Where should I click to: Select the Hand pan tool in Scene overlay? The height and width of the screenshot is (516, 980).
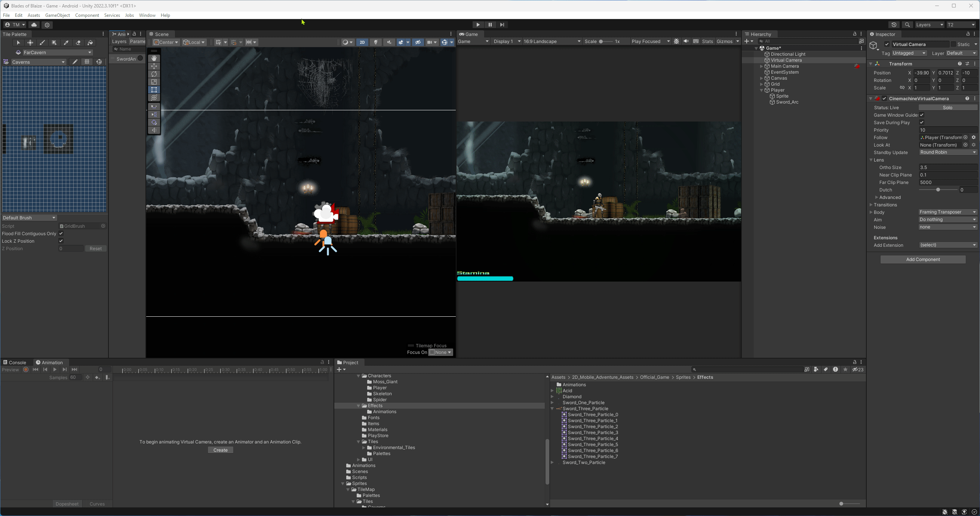click(x=154, y=58)
